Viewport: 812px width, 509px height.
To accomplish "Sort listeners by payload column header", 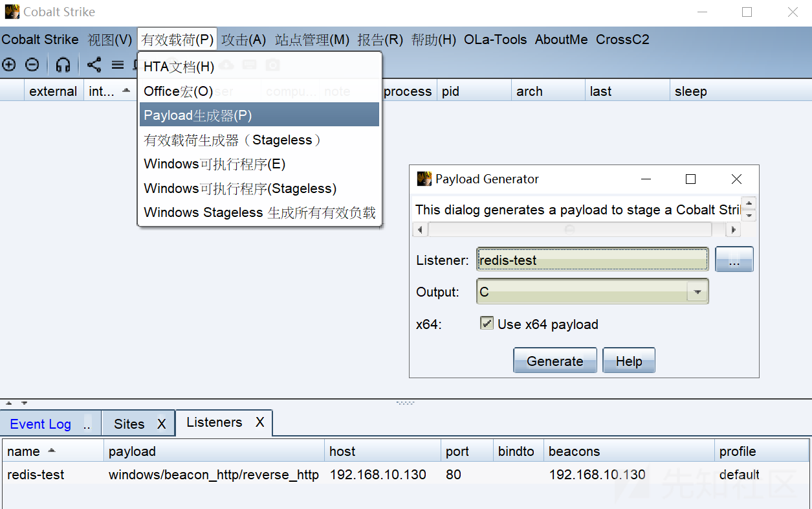I will pyautogui.click(x=214, y=451).
